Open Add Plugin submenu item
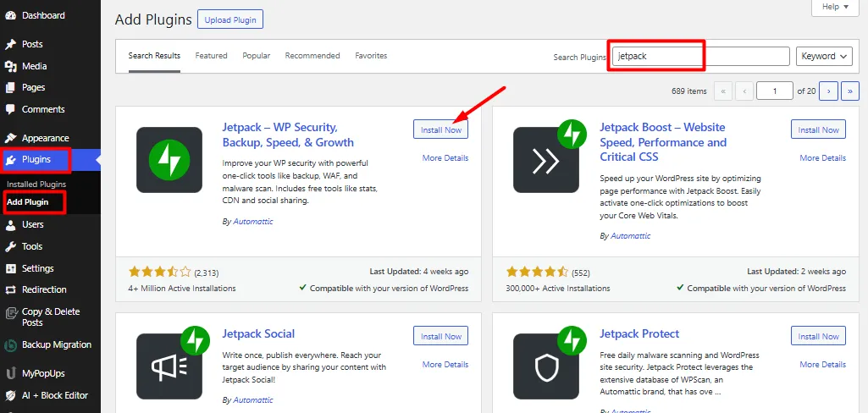 coord(28,202)
